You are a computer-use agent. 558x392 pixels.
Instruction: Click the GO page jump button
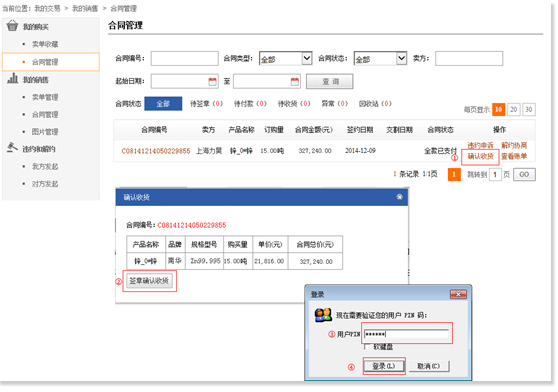click(x=524, y=174)
